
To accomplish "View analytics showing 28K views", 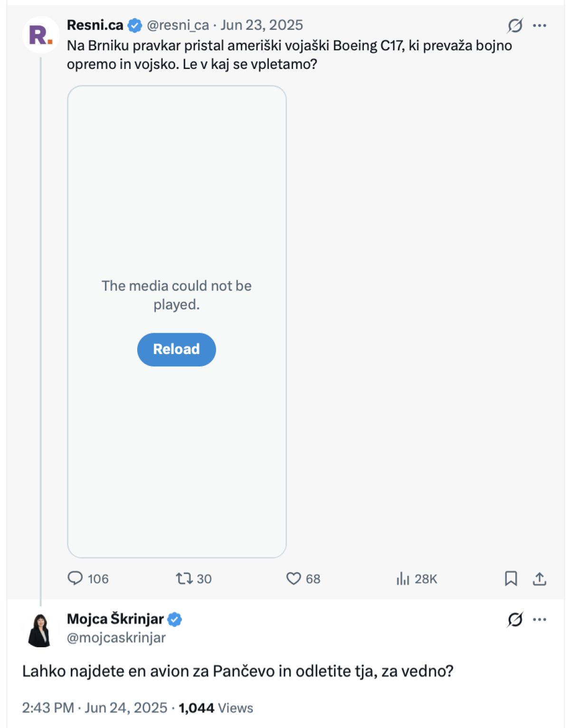I will coord(403,578).
